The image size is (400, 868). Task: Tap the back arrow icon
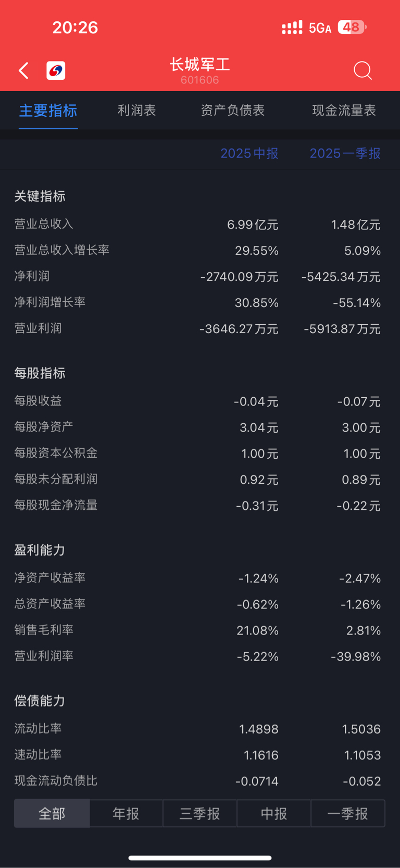[24, 70]
